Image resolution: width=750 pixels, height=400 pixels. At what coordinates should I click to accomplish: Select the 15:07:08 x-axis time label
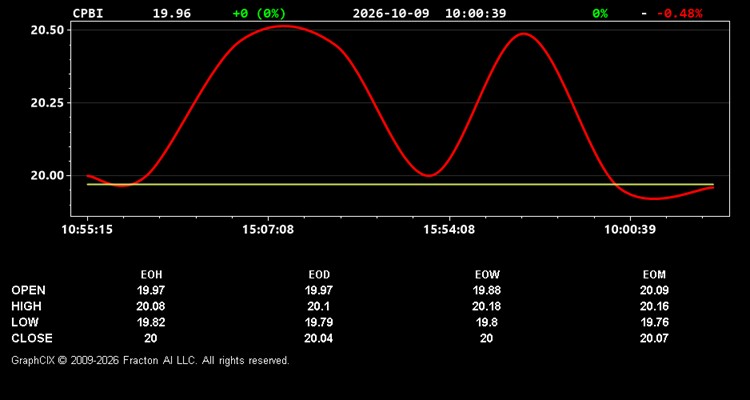(268, 230)
